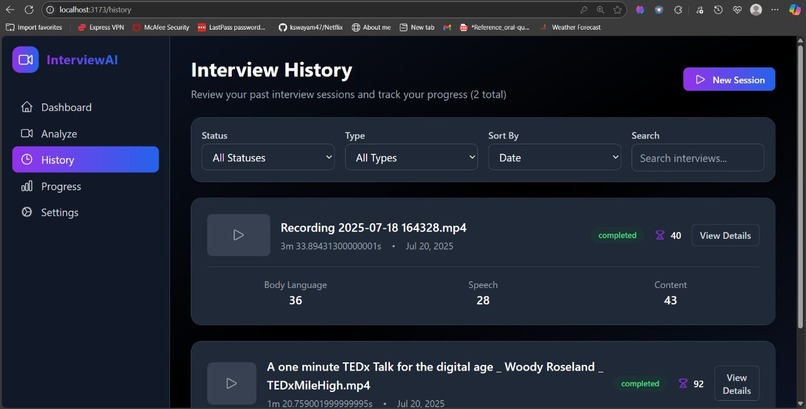Open the New tab bookmark
Screen dimensions: 806x409
click(x=417, y=27)
